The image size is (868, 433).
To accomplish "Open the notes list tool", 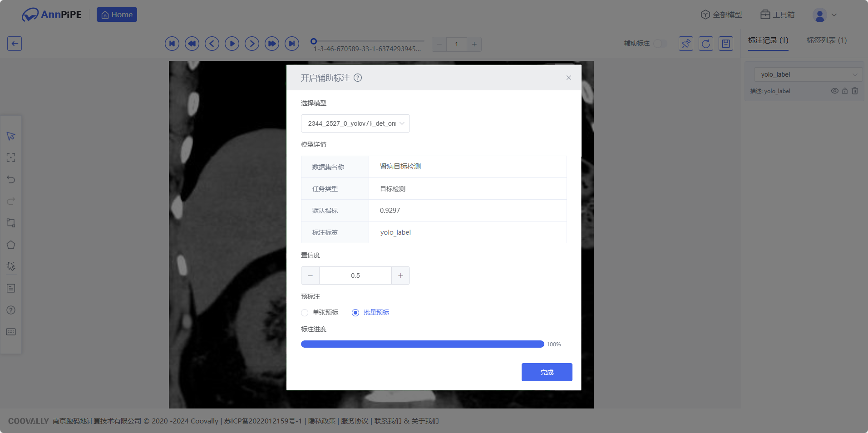I will click(x=11, y=288).
